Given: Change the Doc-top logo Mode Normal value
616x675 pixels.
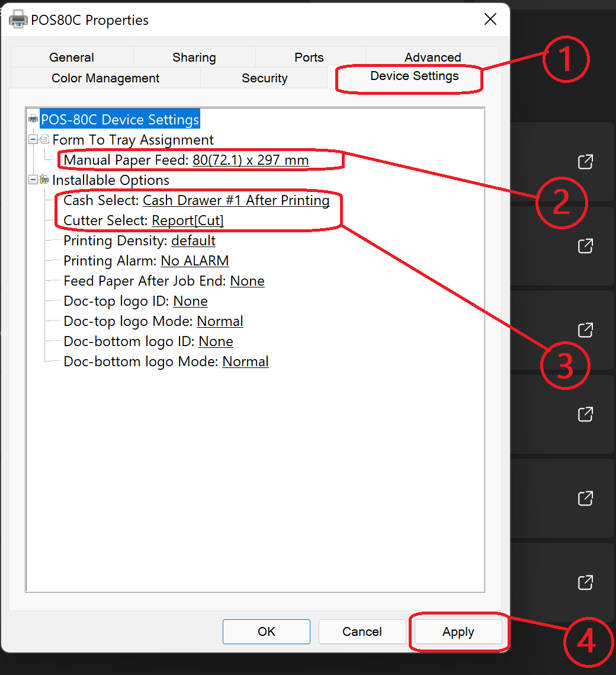Looking at the screenshot, I should point(220,321).
